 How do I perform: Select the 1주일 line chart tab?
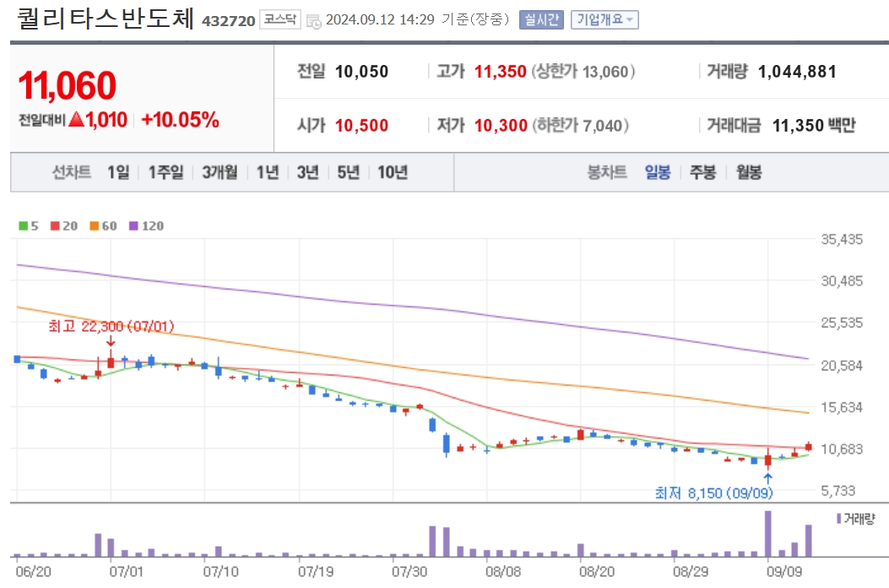165,171
